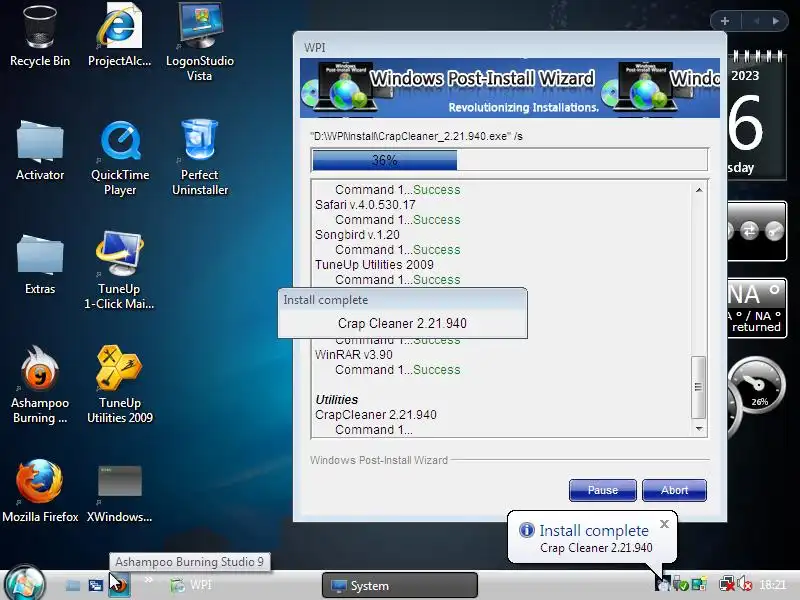The image size is (800, 600).
Task: Click the weather gadget showing NA returned
Action: 756,308
